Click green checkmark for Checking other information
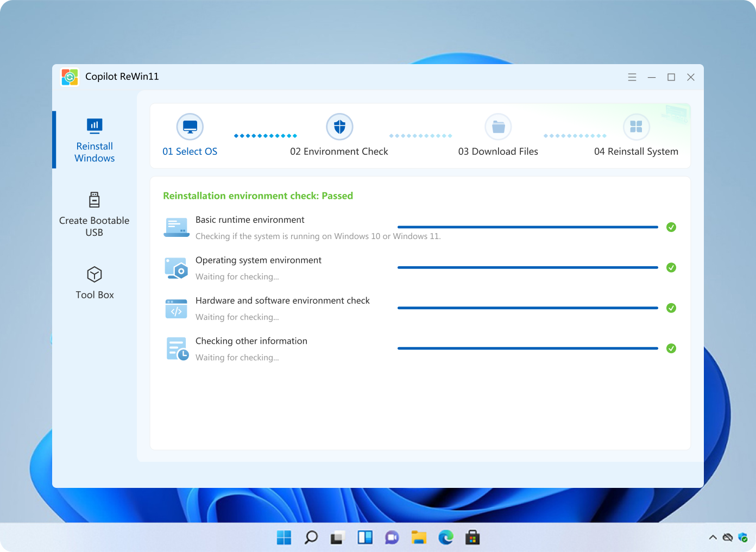The width and height of the screenshot is (756, 552). pyautogui.click(x=671, y=348)
